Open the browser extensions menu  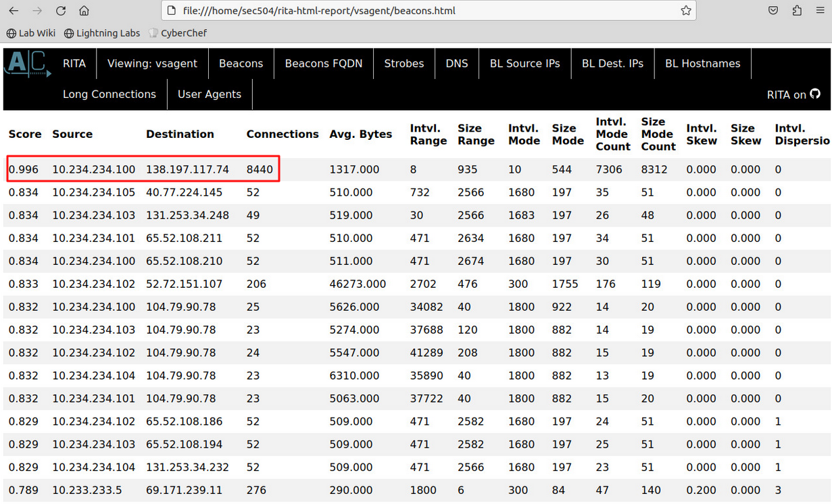pos(797,11)
